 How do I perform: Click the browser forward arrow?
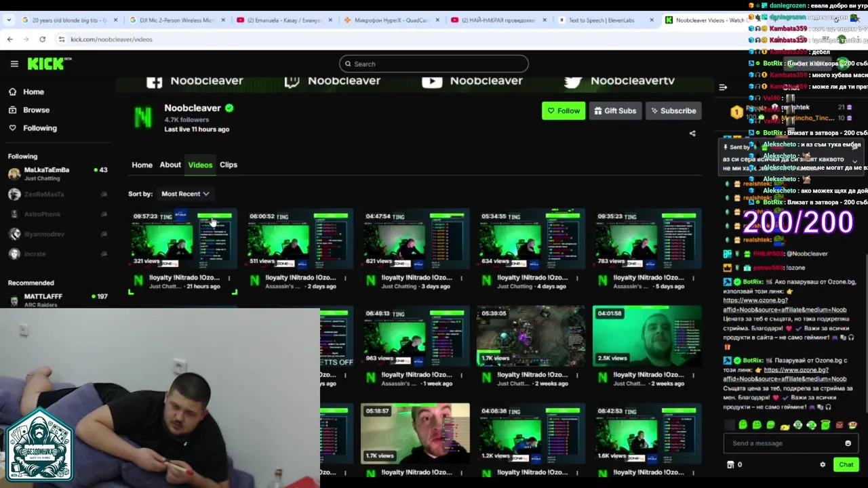pos(26,39)
